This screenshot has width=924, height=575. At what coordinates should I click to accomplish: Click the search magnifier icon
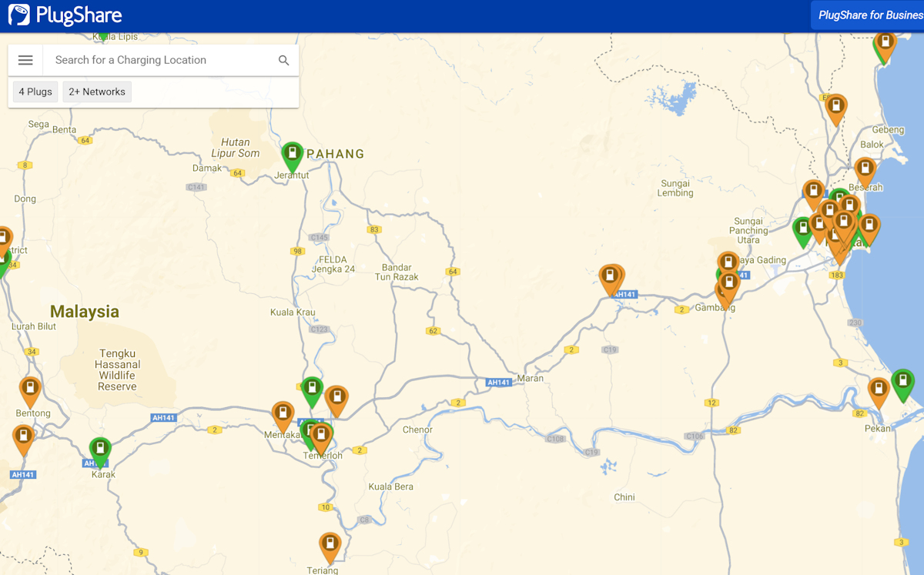pos(283,60)
